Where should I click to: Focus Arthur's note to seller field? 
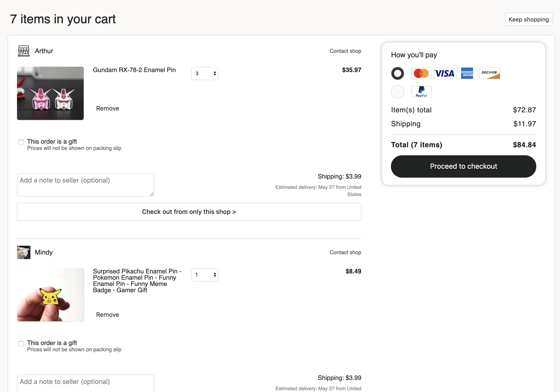pyautogui.click(x=85, y=185)
